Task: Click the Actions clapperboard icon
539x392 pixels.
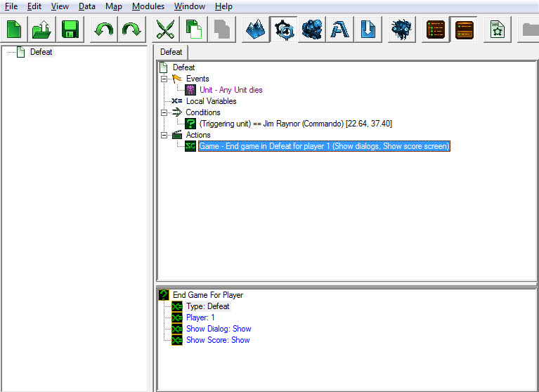Action: tap(176, 134)
